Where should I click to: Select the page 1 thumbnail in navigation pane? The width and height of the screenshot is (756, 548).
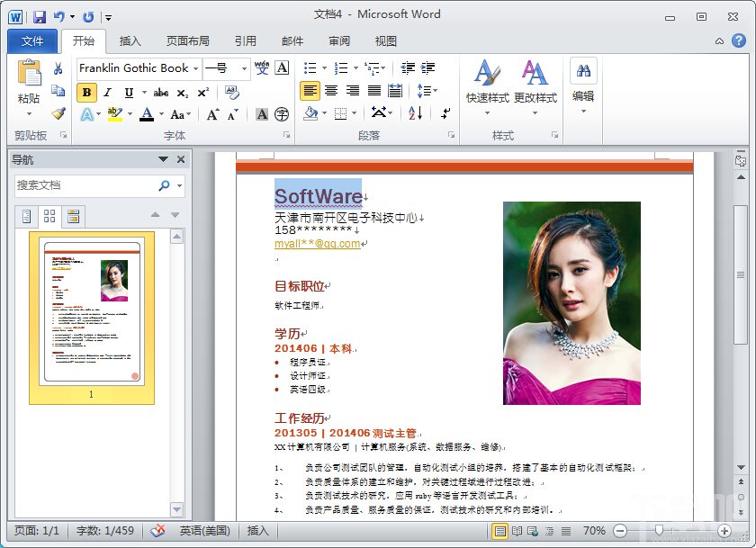coord(90,310)
